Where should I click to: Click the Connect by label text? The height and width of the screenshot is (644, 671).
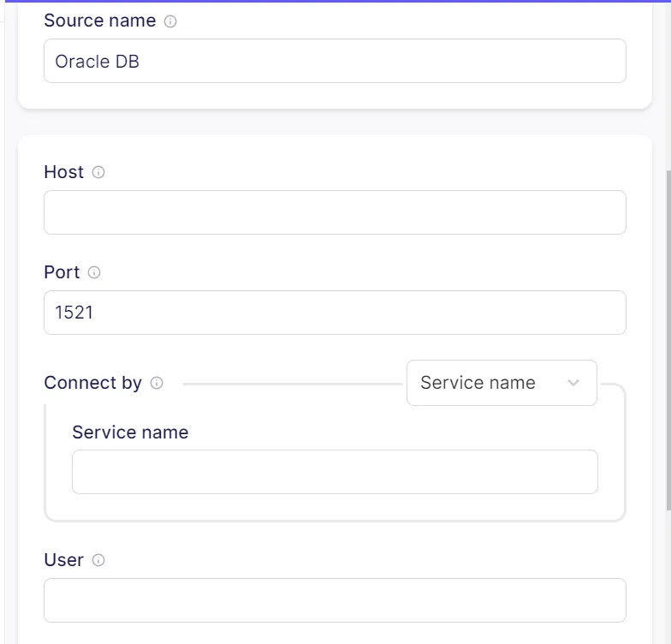(92, 383)
